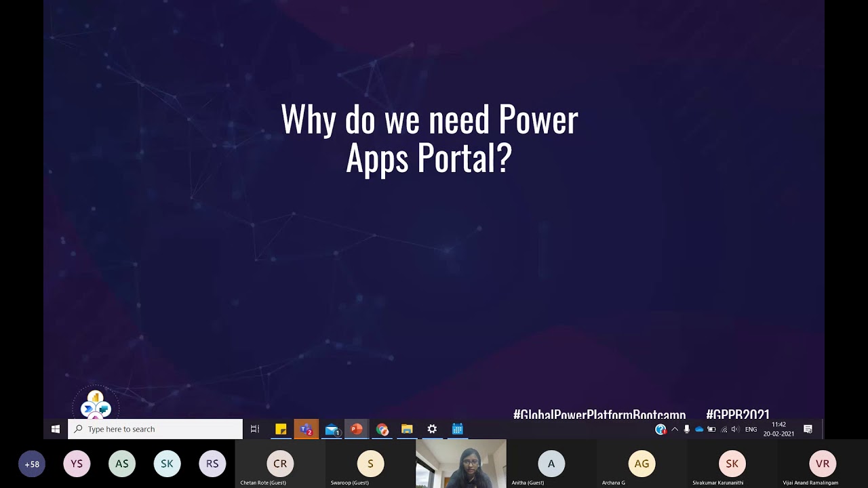Image resolution: width=868 pixels, height=488 pixels.
Task: Switch to PowerPoint in the taskbar
Action: (x=357, y=429)
